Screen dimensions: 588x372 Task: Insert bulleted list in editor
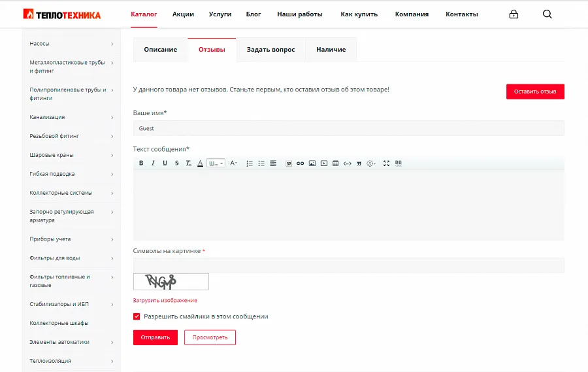[x=261, y=163]
